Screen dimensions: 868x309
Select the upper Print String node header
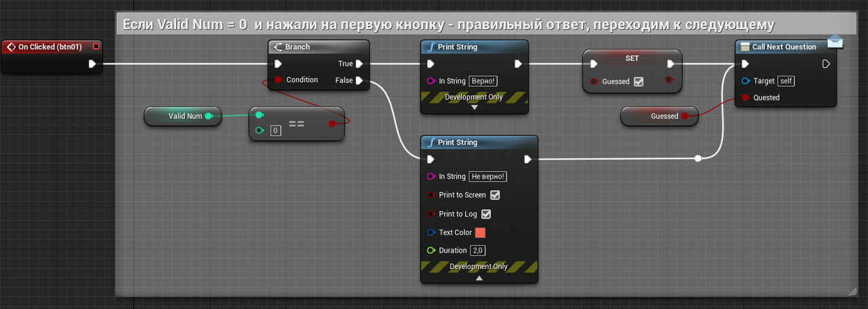point(475,47)
